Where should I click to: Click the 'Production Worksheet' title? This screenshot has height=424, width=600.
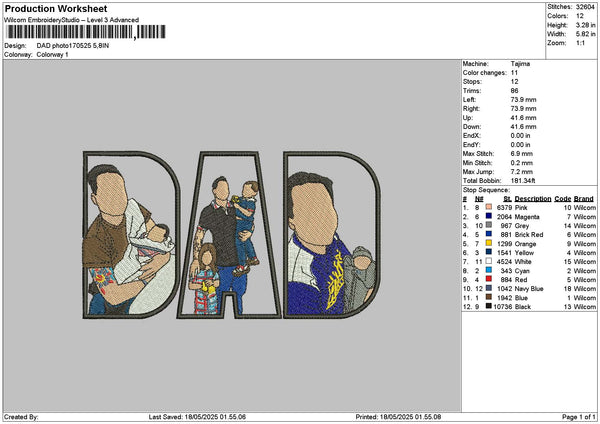click(56, 8)
